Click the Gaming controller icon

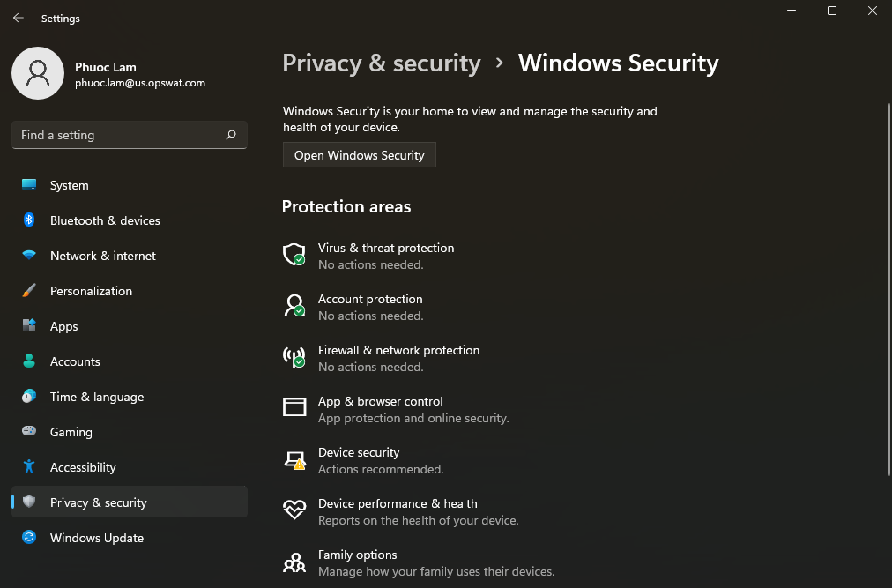click(x=29, y=431)
